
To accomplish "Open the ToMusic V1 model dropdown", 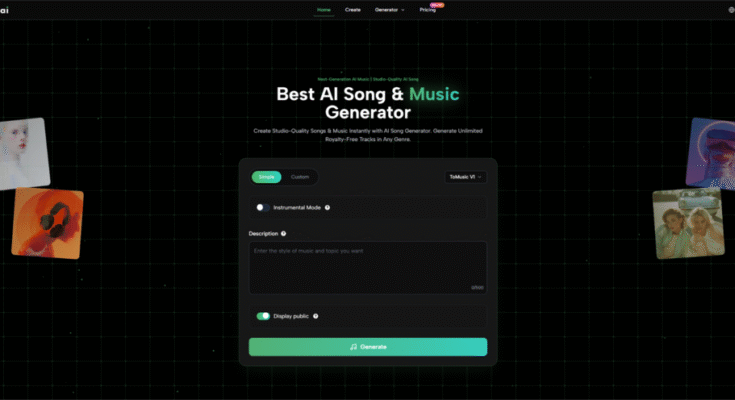I will pyautogui.click(x=465, y=177).
